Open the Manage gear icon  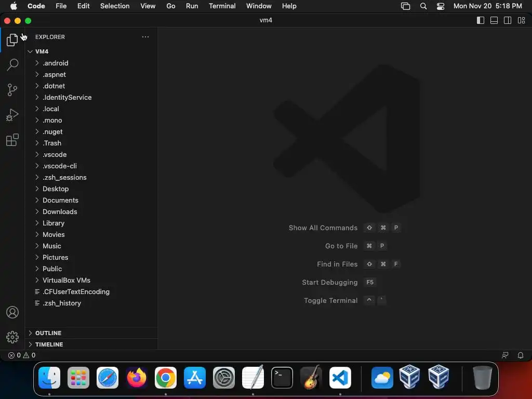click(12, 337)
